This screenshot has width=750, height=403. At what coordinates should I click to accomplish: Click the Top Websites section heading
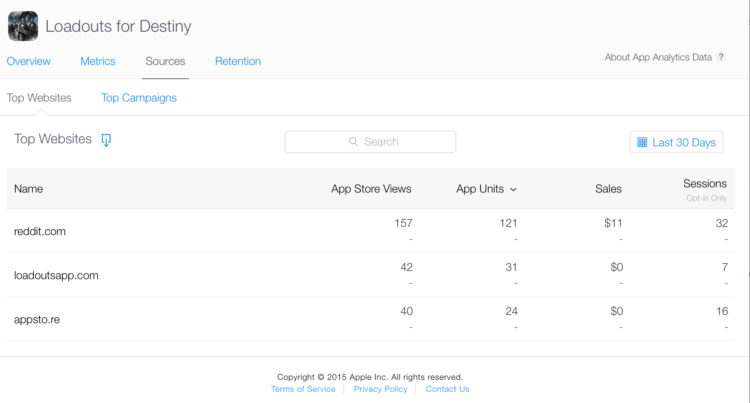(53, 139)
